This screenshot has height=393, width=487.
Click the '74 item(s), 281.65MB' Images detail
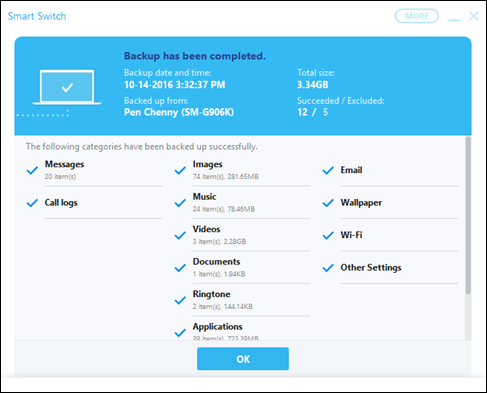coord(225,177)
